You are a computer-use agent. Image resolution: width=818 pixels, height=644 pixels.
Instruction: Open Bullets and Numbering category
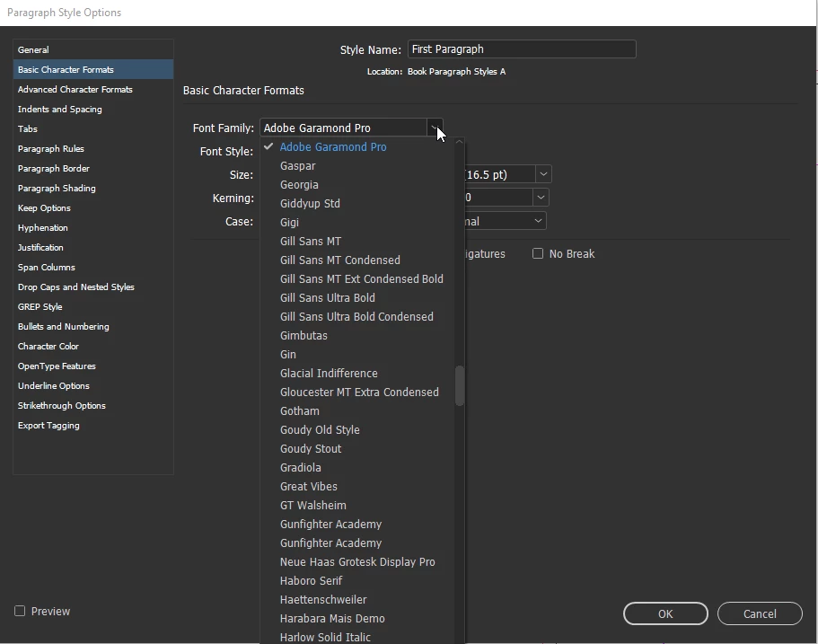(92, 327)
